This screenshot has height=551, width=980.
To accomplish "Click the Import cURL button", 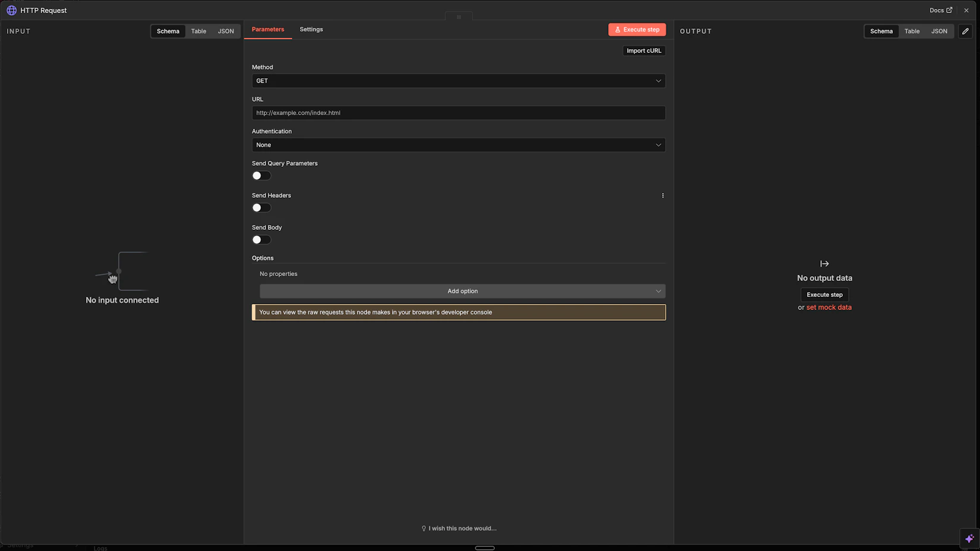I will [644, 50].
